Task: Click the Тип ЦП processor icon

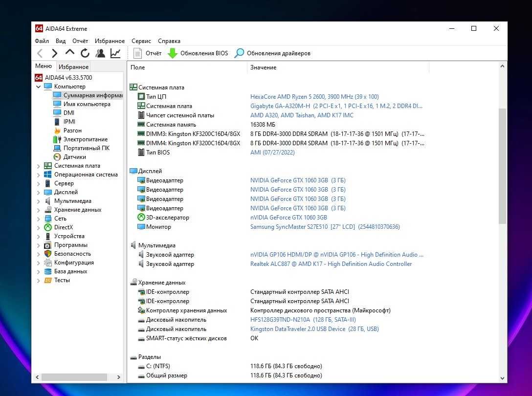Action: (141, 97)
